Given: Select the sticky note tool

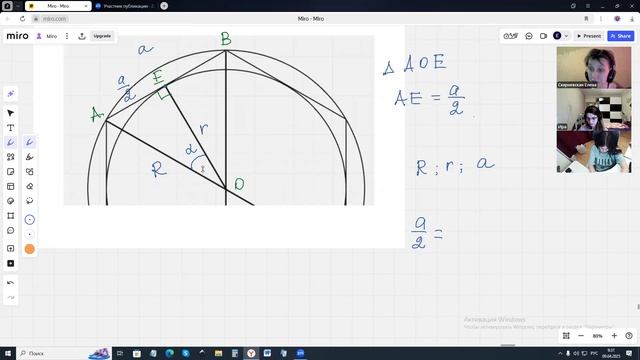Looking at the screenshot, I should click(11, 172).
